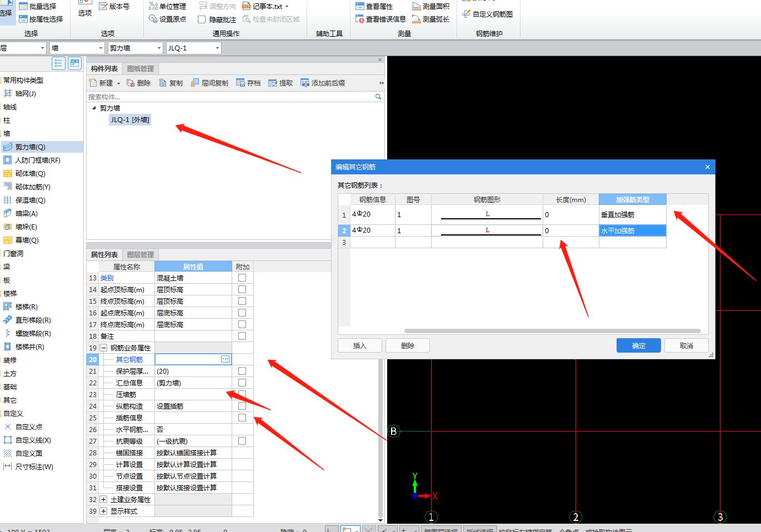Switch navigation to list view icon
Image resolution: width=761 pixels, height=532 pixels.
[x=58, y=63]
